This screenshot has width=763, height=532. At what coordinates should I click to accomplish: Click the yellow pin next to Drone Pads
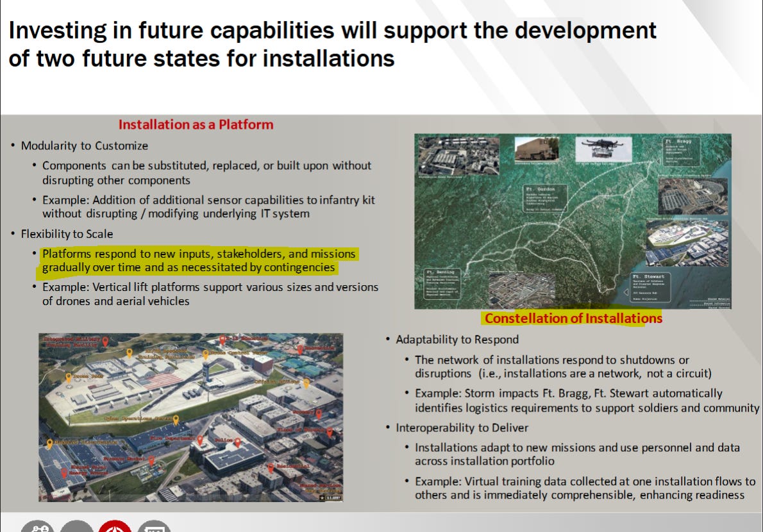click(x=69, y=378)
